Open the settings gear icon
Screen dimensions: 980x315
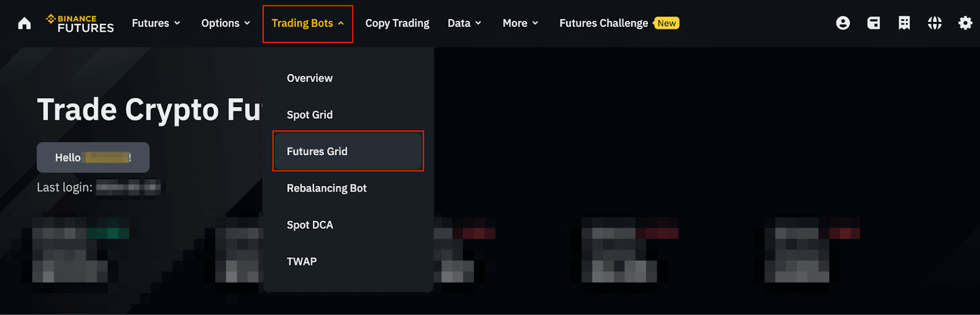click(x=965, y=23)
